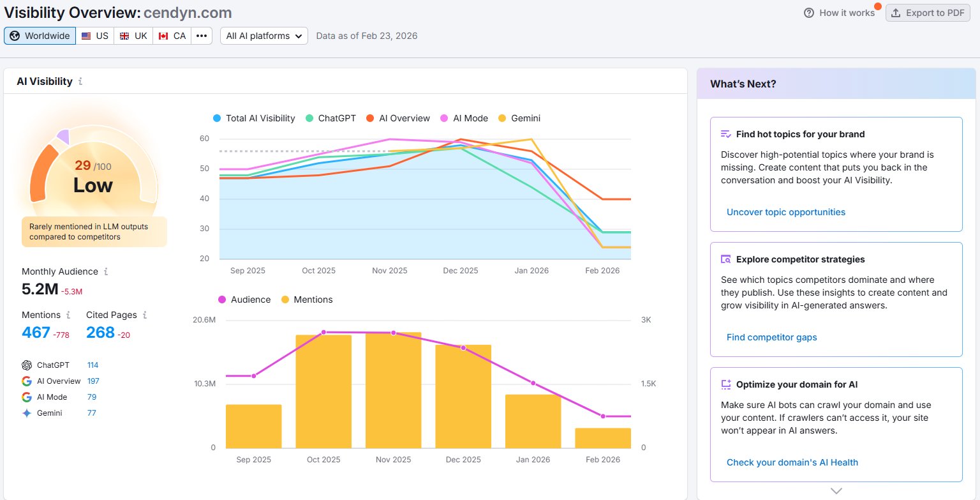Image resolution: width=980 pixels, height=500 pixels.
Task: Click the globe icon on Worldwide tab
Action: tap(15, 36)
